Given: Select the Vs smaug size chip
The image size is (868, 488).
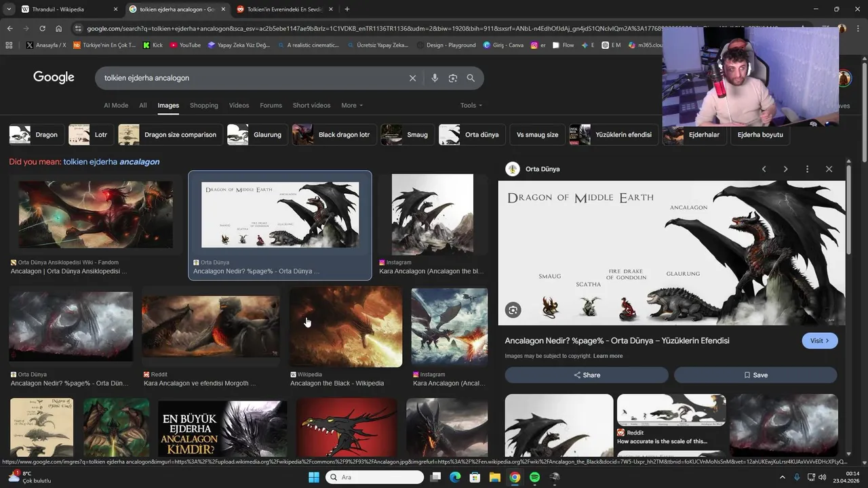Looking at the screenshot, I should [537, 134].
